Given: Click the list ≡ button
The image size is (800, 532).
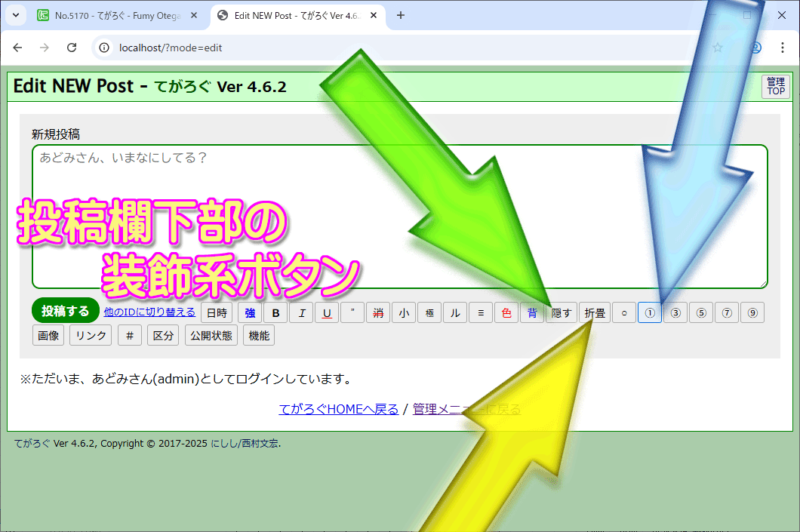Looking at the screenshot, I should pyautogui.click(x=481, y=313).
